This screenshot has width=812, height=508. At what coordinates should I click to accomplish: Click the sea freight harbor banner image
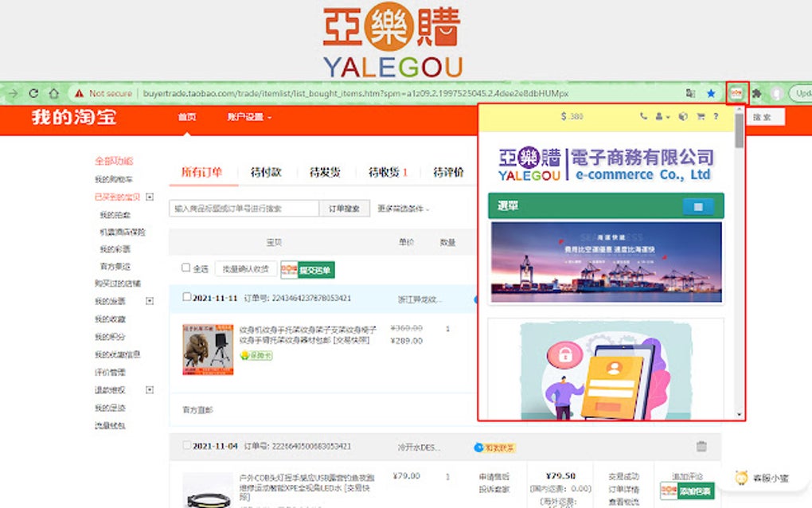coord(606,262)
